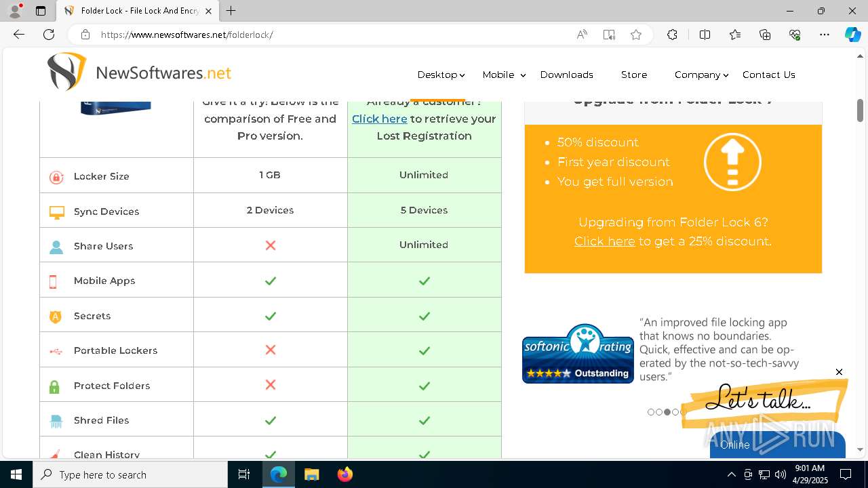
Task: Click '1 GB' Locker Size cell
Action: point(270,175)
